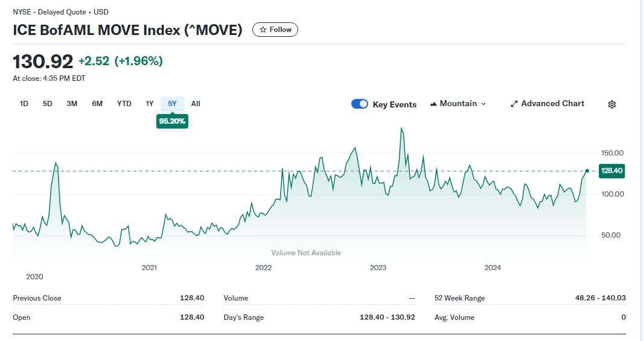
Task: Open the Advanced Chart link
Action: tap(552, 104)
